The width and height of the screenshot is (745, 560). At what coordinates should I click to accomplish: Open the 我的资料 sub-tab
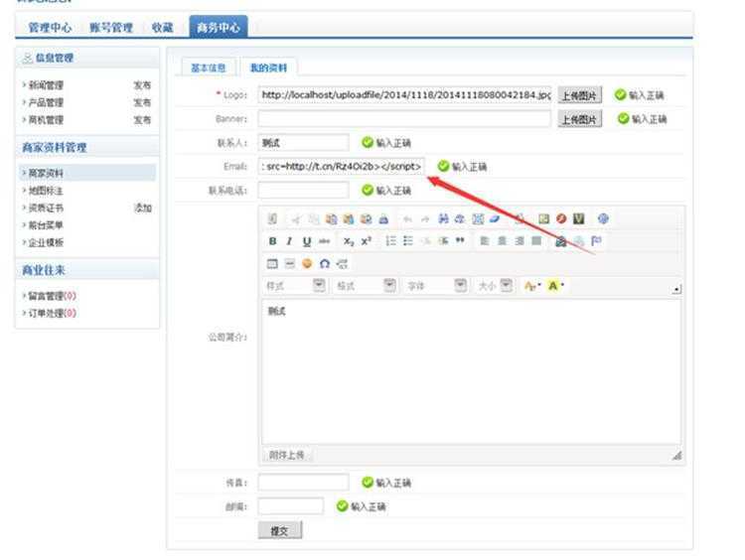point(268,68)
